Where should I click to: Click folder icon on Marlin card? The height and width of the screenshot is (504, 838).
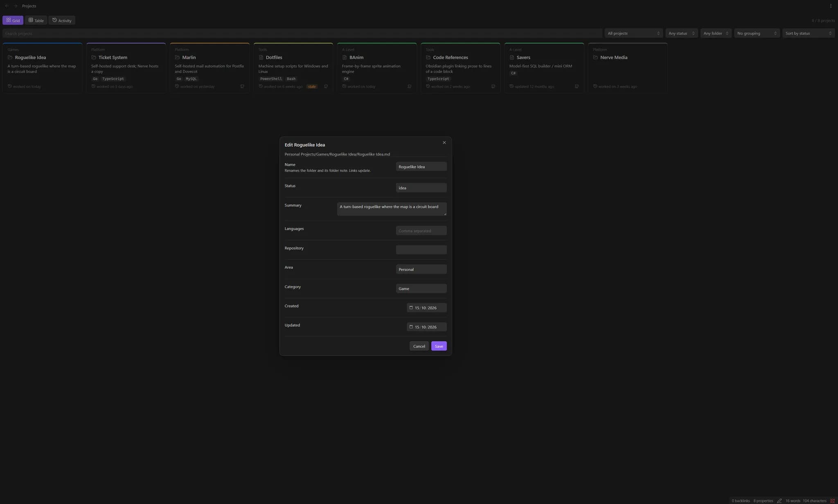click(x=177, y=58)
